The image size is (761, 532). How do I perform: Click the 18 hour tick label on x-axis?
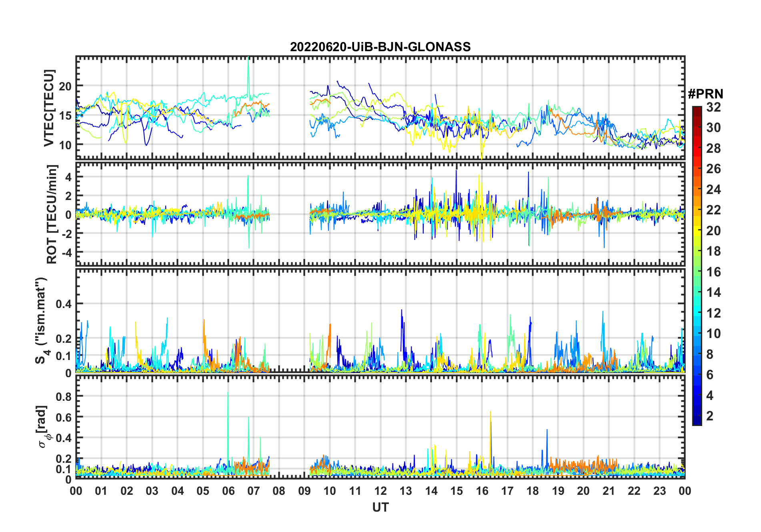533,491
